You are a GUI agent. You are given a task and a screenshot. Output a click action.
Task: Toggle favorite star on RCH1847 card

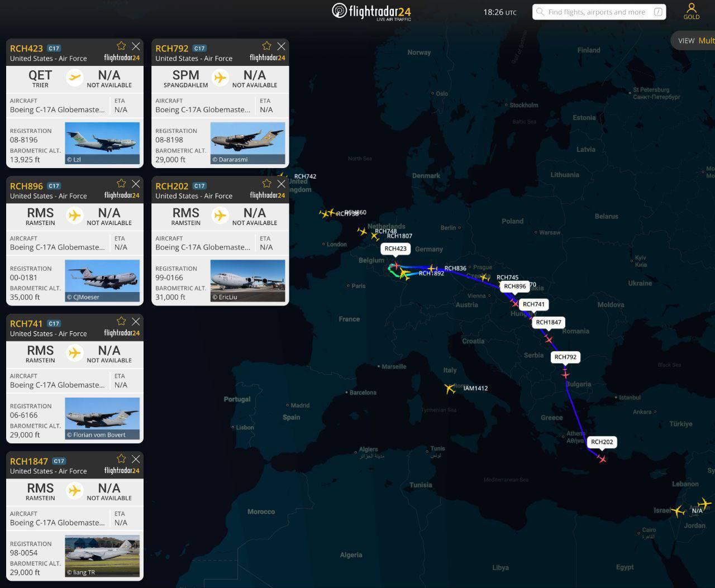tap(121, 459)
